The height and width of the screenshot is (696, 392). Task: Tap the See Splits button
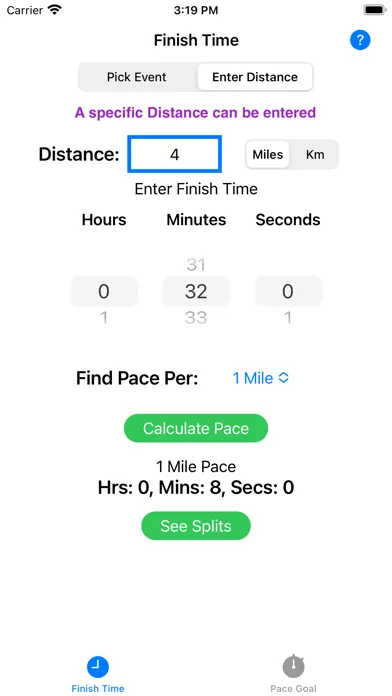coord(196,526)
